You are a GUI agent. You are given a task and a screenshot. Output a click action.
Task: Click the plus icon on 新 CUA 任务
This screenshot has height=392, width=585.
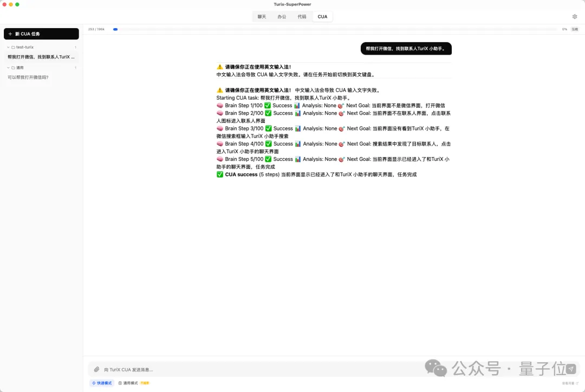coord(10,34)
